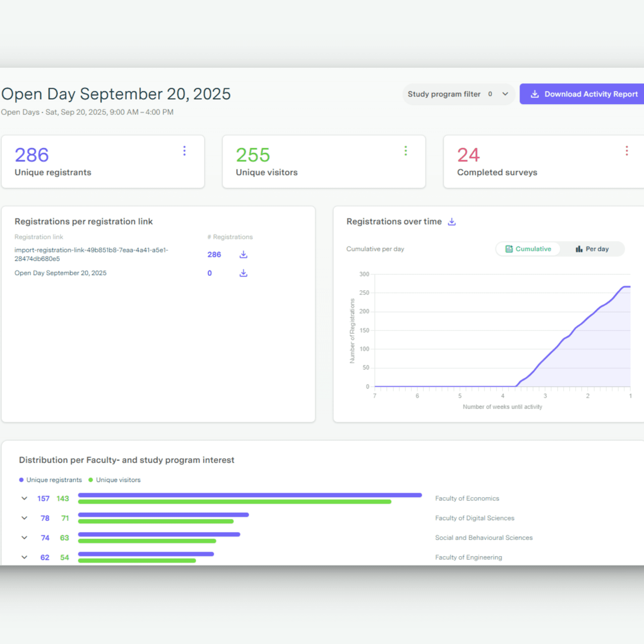Expand the Social and Behavioural Sciences row
Screen dimensions: 644x644
[24, 538]
